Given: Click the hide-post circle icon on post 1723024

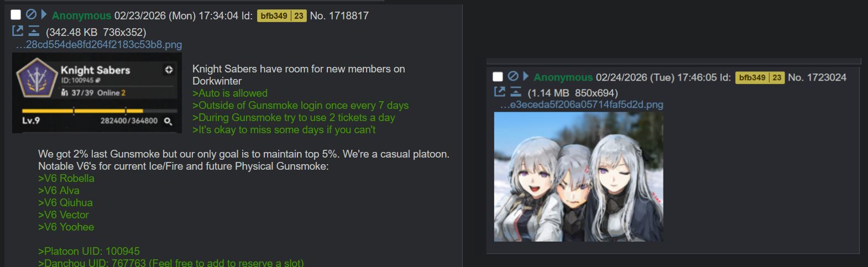Looking at the screenshot, I should coord(513,76).
